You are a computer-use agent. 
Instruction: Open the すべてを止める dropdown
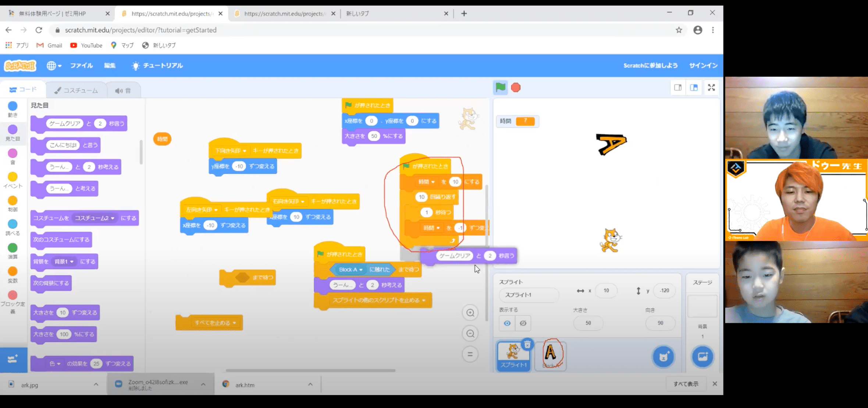pyautogui.click(x=215, y=323)
